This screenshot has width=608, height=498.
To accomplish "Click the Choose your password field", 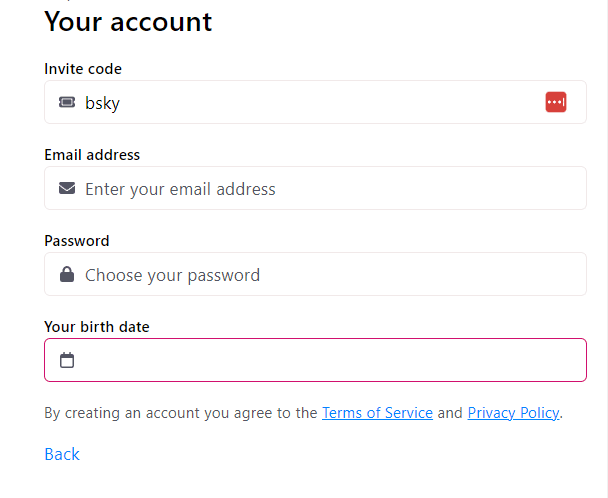I will click(315, 274).
